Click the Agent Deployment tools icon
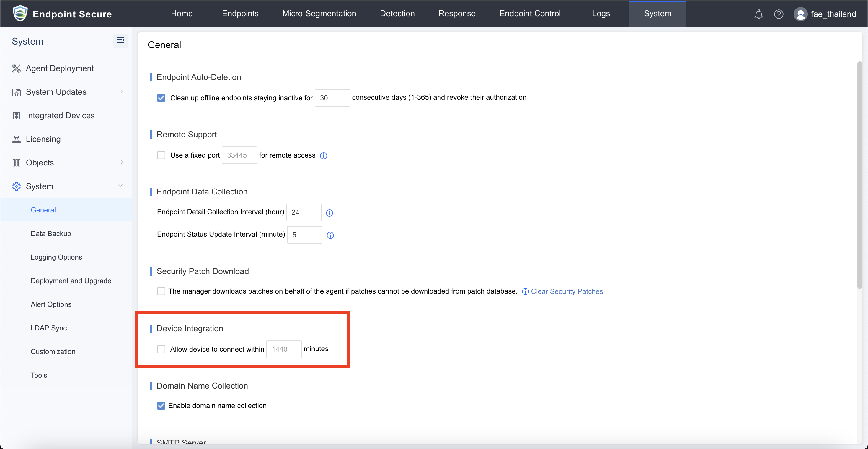The height and width of the screenshot is (449, 868). click(x=17, y=68)
